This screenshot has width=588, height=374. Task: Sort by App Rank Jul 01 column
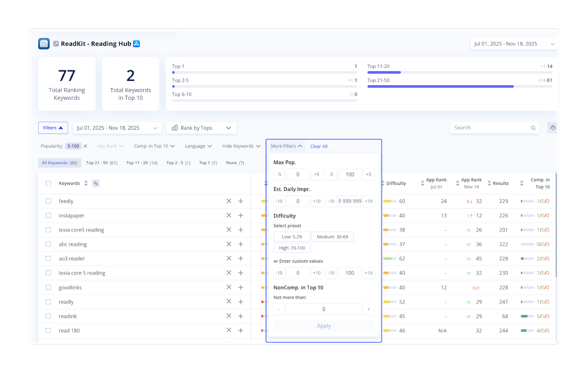point(423,183)
